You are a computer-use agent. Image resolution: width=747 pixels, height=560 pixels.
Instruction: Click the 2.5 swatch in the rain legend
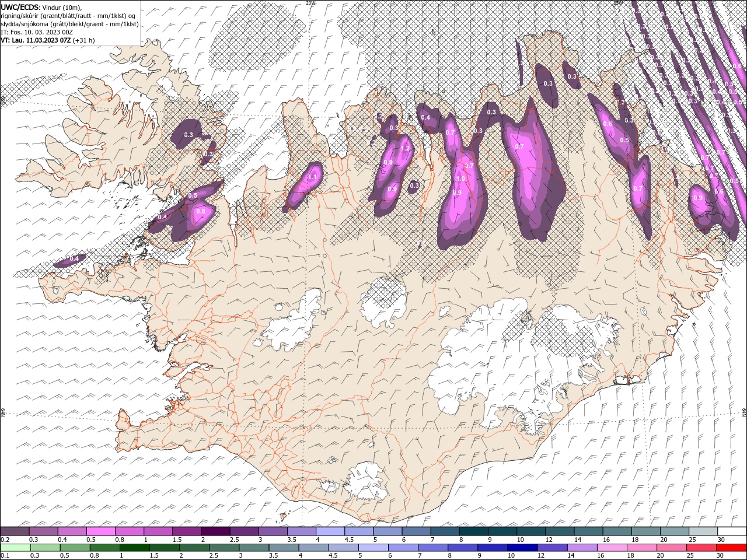[224, 548]
